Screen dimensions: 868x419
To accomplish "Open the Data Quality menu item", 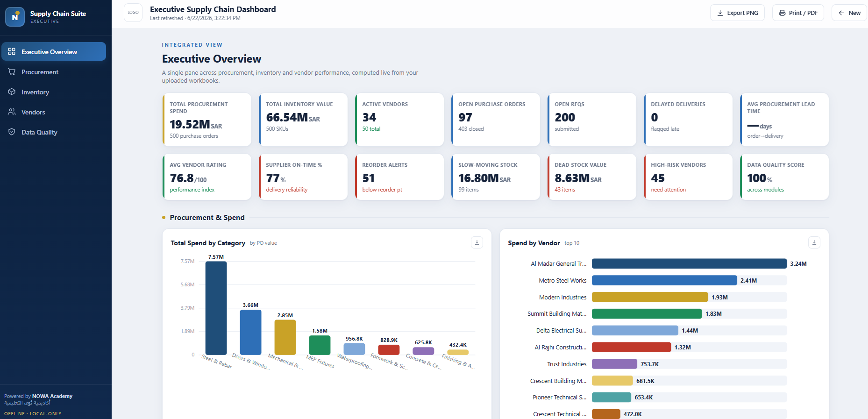I will pos(54,132).
